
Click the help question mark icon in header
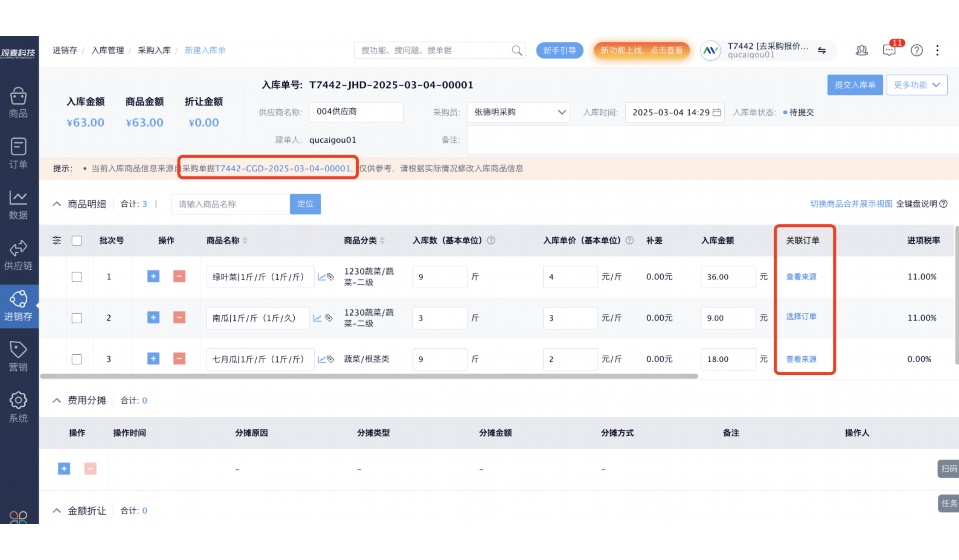[916, 50]
